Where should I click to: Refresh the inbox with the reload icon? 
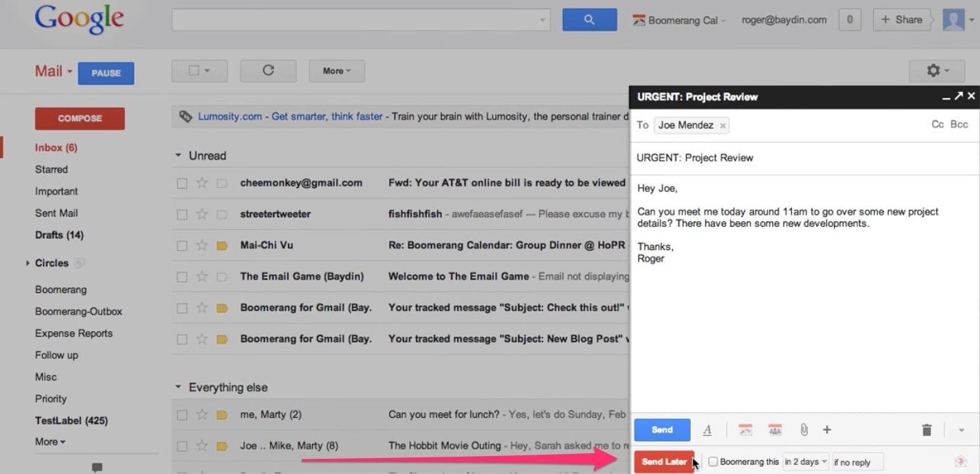268,71
